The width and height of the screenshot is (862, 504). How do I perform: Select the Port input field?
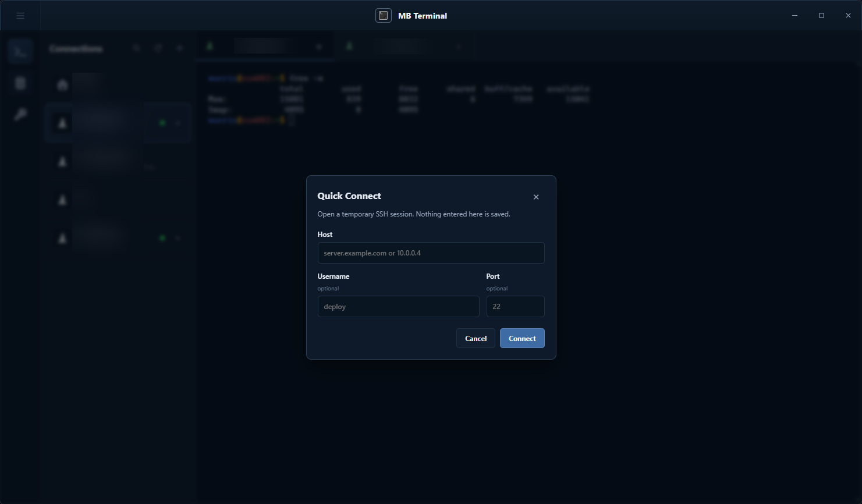(515, 307)
